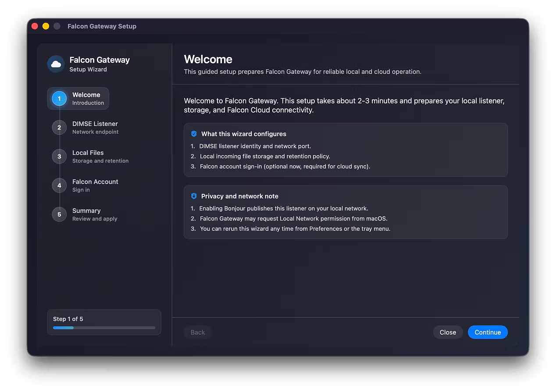Click the What this wizard configures card

346,149
